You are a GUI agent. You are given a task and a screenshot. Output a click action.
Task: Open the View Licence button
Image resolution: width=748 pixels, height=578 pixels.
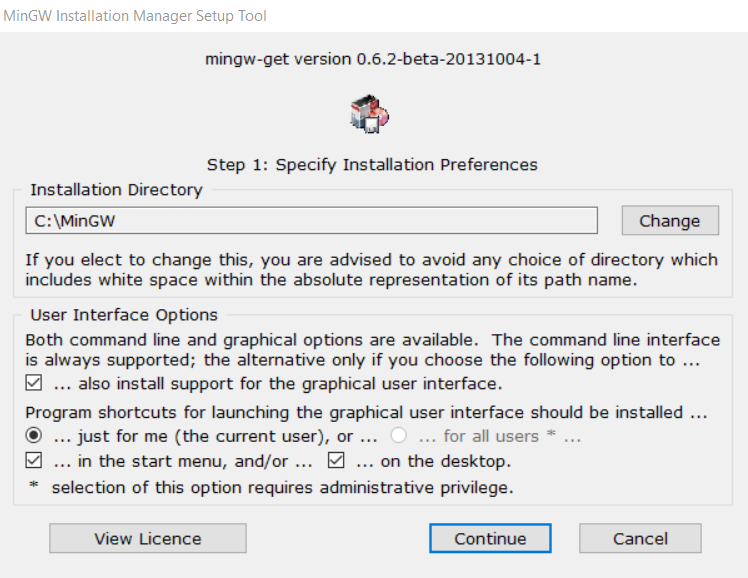[148, 538]
